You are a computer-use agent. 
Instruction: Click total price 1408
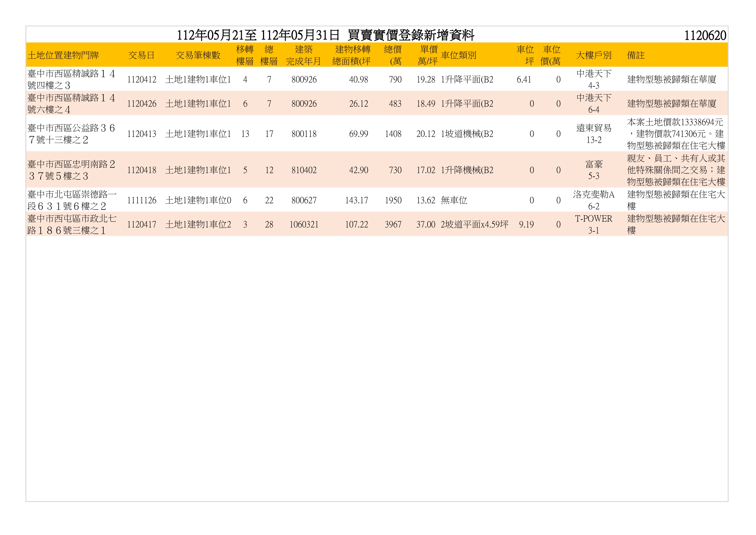(x=393, y=134)
